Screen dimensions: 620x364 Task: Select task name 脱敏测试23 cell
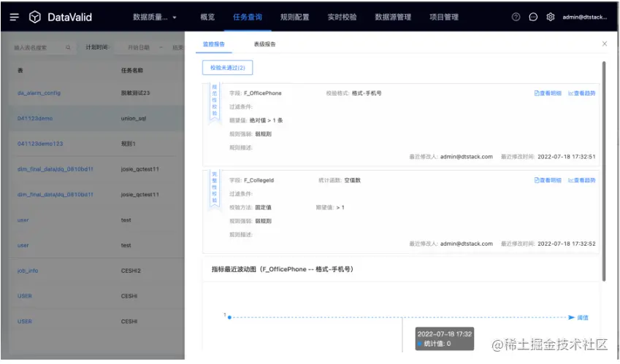click(135, 93)
